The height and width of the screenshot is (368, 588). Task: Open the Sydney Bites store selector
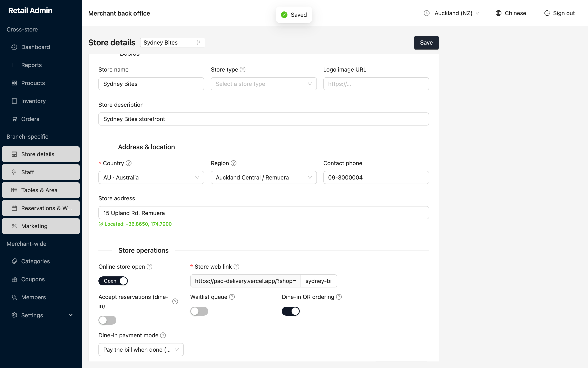pos(173,42)
